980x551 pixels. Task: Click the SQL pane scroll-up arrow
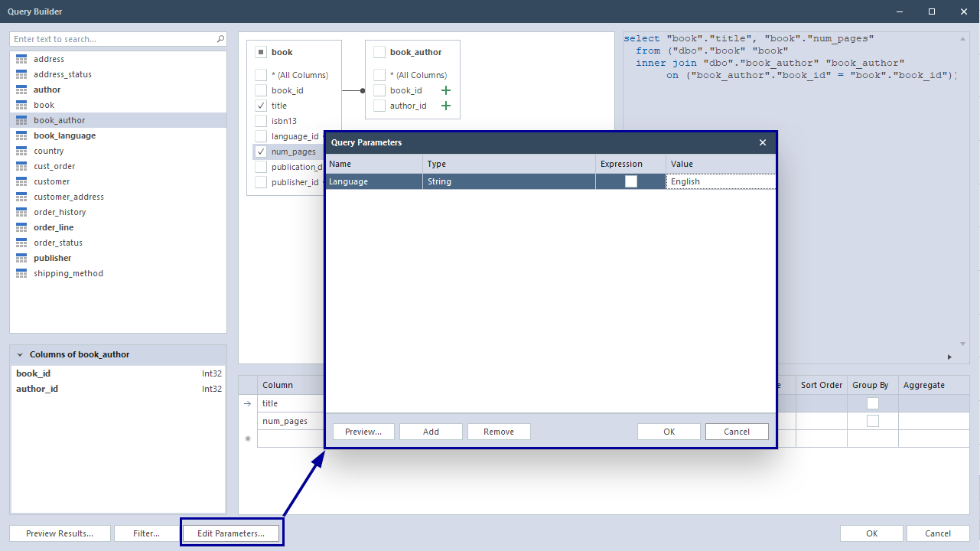click(x=964, y=38)
